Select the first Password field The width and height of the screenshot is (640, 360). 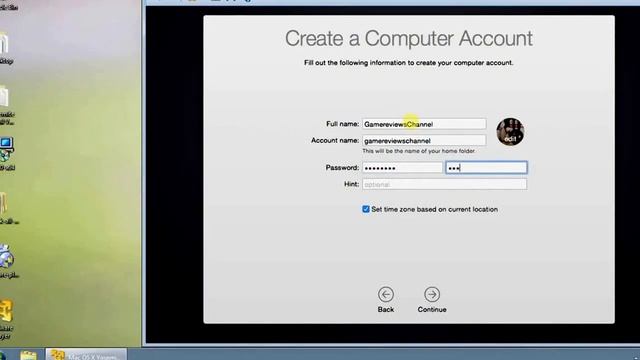point(402,167)
